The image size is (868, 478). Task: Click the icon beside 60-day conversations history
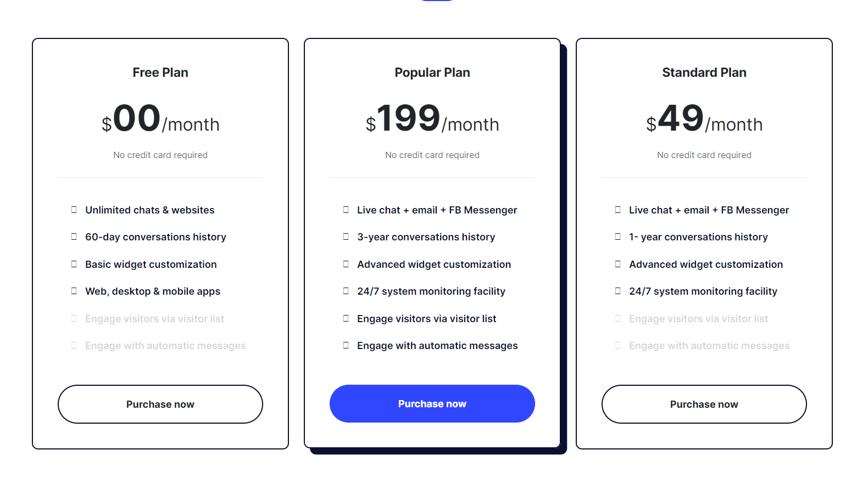click(x=74, y=237)
